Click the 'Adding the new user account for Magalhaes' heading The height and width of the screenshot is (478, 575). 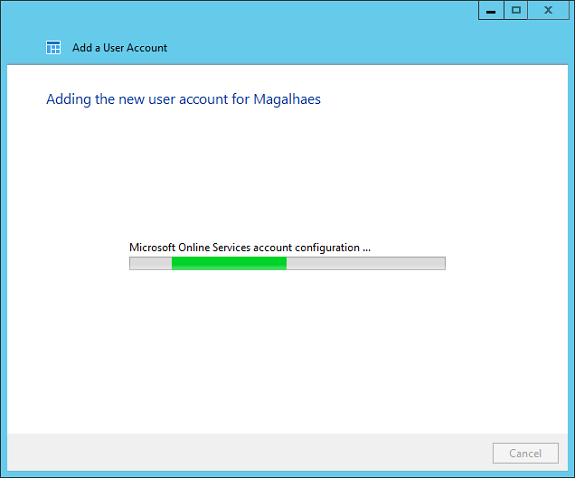click(x=183, y=99)
